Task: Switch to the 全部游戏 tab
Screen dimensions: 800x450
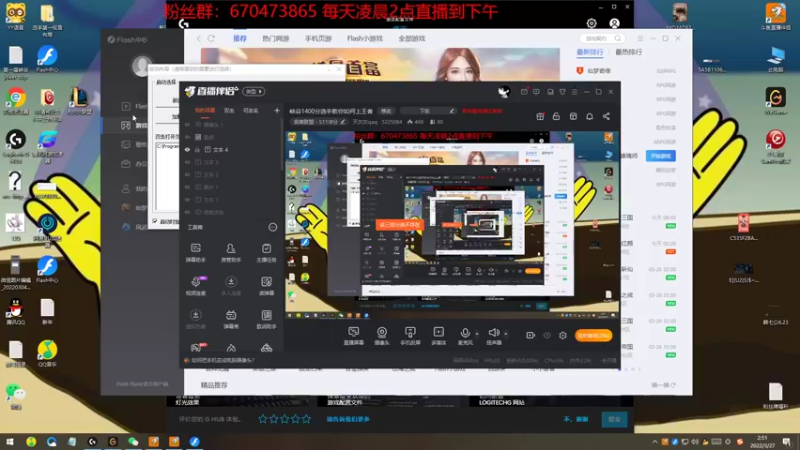Action: (412, 38)
